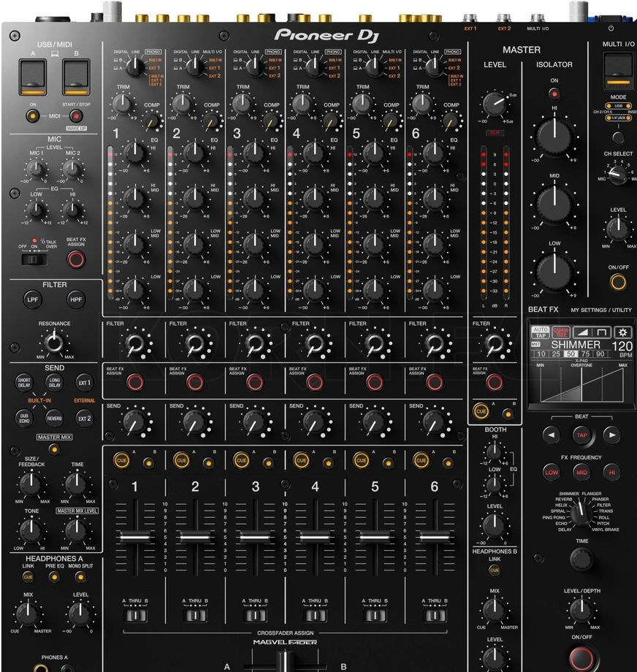Push the master BEAT FX ASSIGN button
Screen dimensions: 637x672
click(x=494, y=381)
